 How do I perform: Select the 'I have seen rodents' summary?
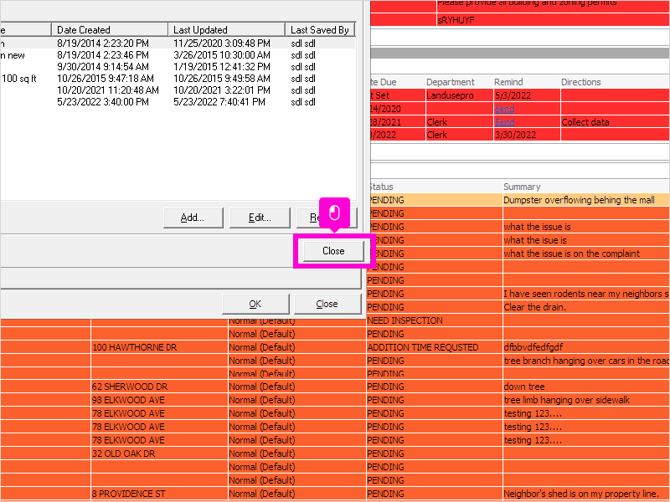[x=586, y=294]
